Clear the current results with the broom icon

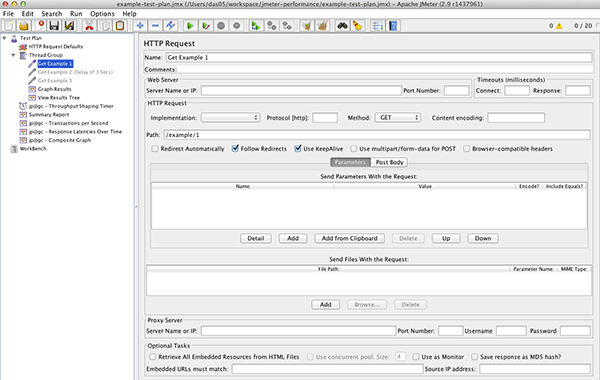(306, 26)
